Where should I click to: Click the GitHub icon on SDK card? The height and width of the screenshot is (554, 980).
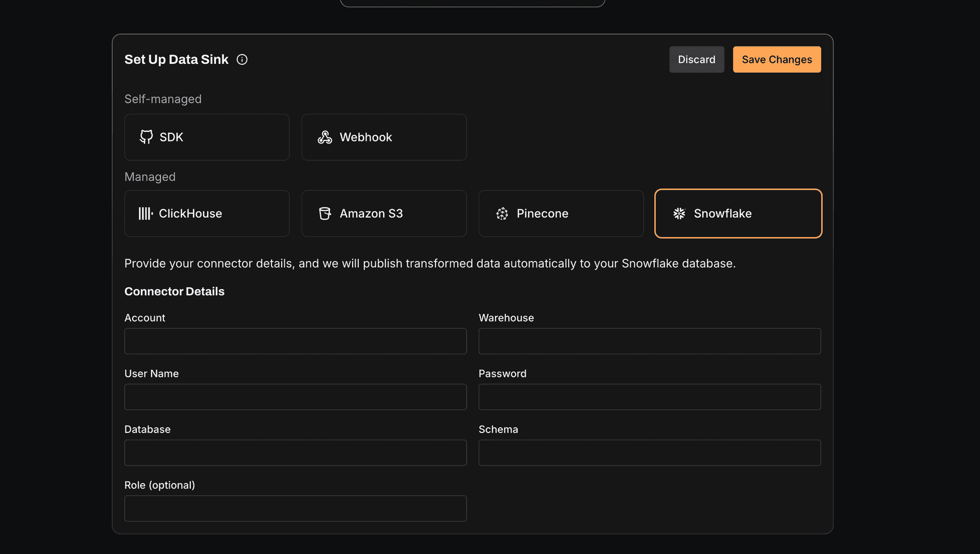[146, 137]
